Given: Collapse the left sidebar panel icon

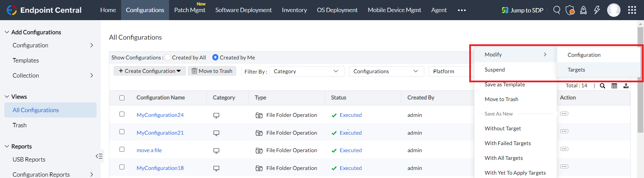Looking at the screenshot, I should click(x=99, y=156).
